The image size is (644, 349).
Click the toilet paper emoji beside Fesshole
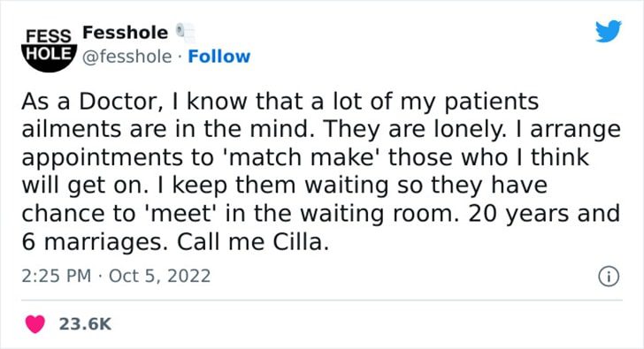click(186, 33)
